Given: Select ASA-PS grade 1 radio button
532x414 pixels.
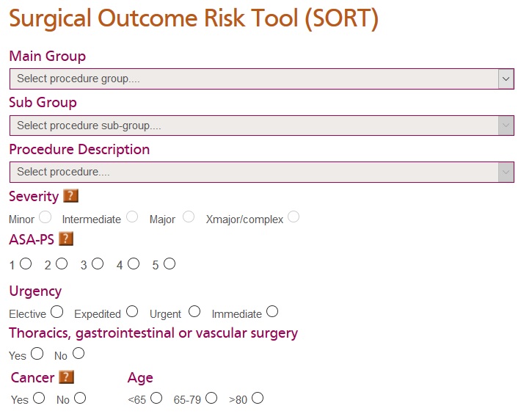Looking at the screenshot, I should [26, 264].
